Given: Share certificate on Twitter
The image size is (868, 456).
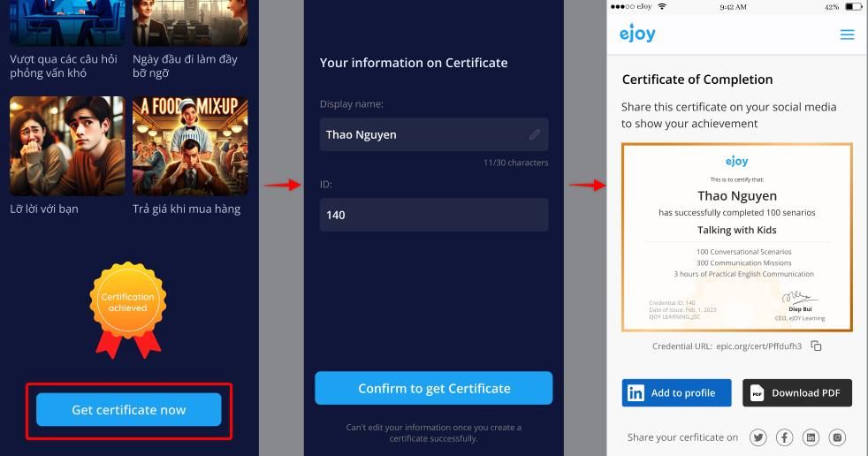Looking at the screenshot, I should 758,437.
